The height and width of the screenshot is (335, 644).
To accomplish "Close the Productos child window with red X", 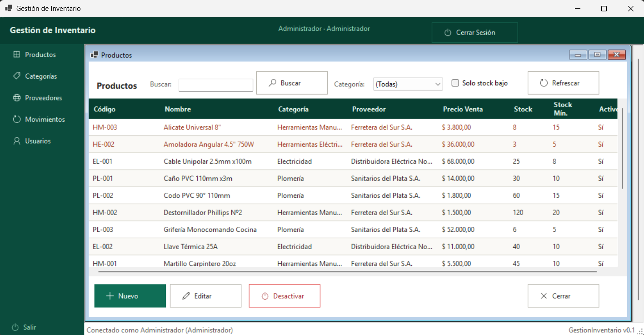I will click(617, 55).
